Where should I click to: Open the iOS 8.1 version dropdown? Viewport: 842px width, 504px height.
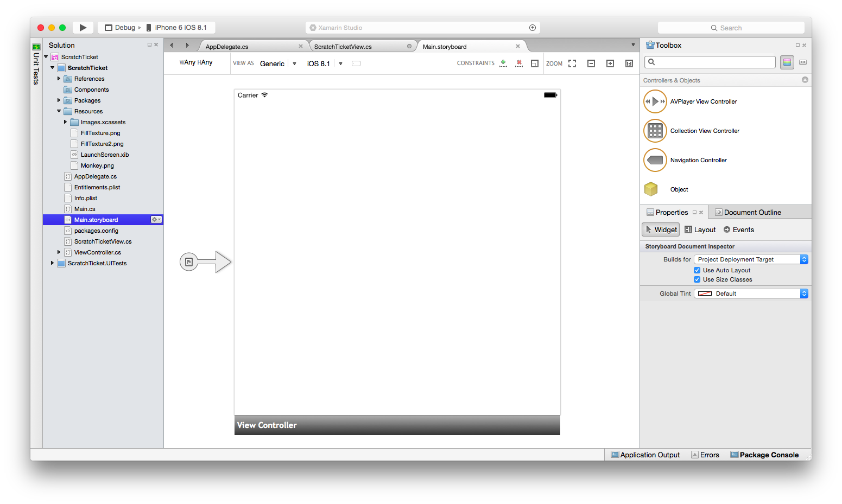point(340,63)
